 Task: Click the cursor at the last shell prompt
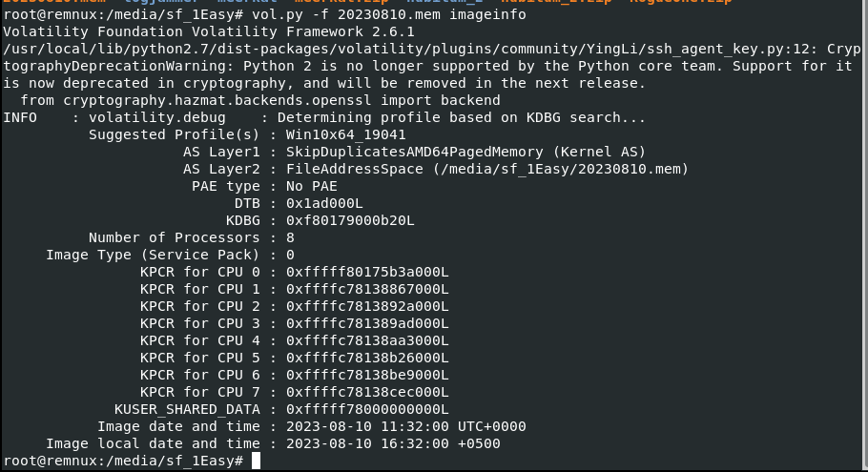[x=256, y=462]
